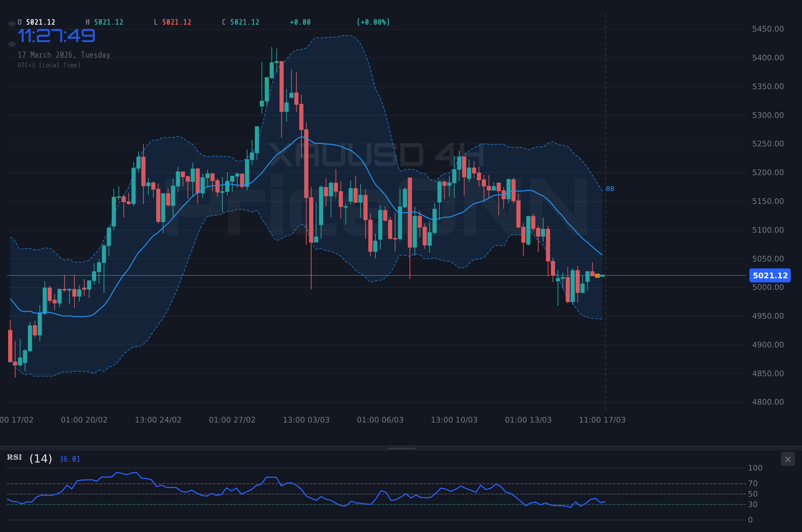Screen dimensions: 802x532
Task: Toggle the lower eye icon to hide the indicator
Action: click(x=12, y=44)
